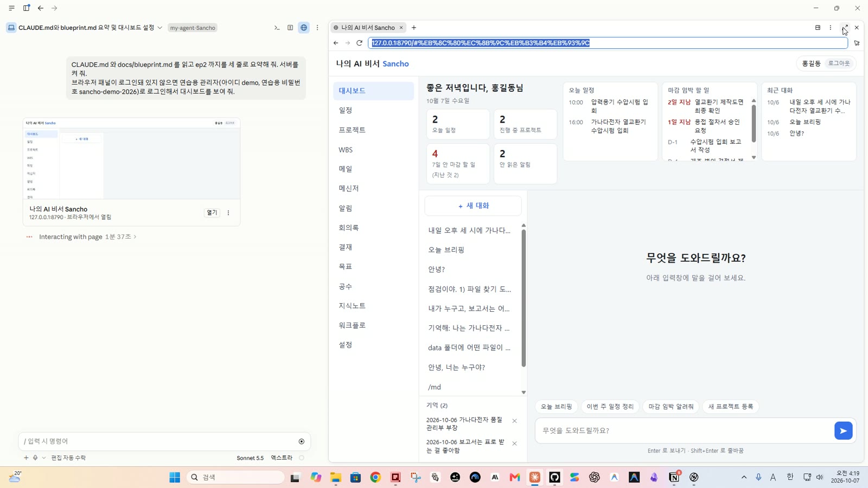The width and height of the screenshot is (868, 488).
Task: Delete the 가나다전자 품질 관리부 부장 memory
Action: pos(515,421)
